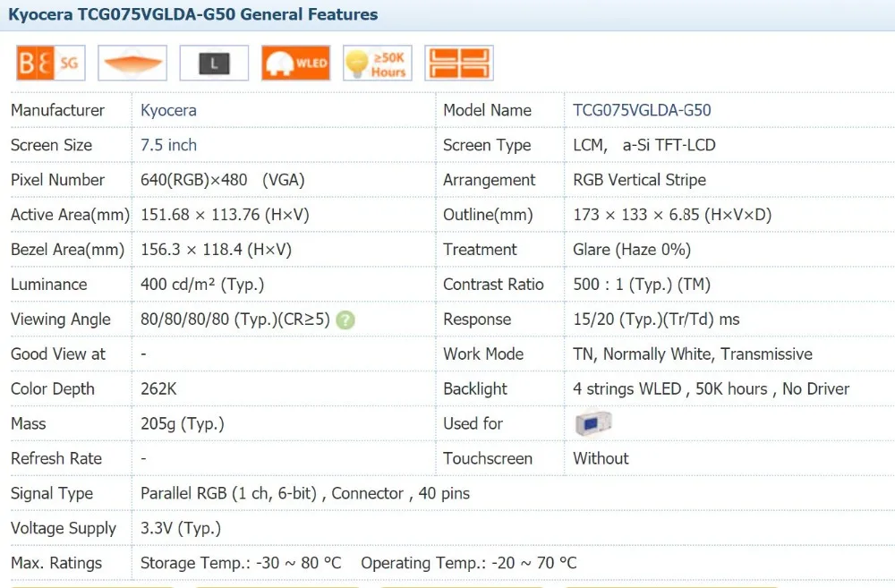The height and width of the screenshot is (588, 895).
Task: Click the 'Luminance' row label
Action: pyautogui.click(x=49, y=285)
